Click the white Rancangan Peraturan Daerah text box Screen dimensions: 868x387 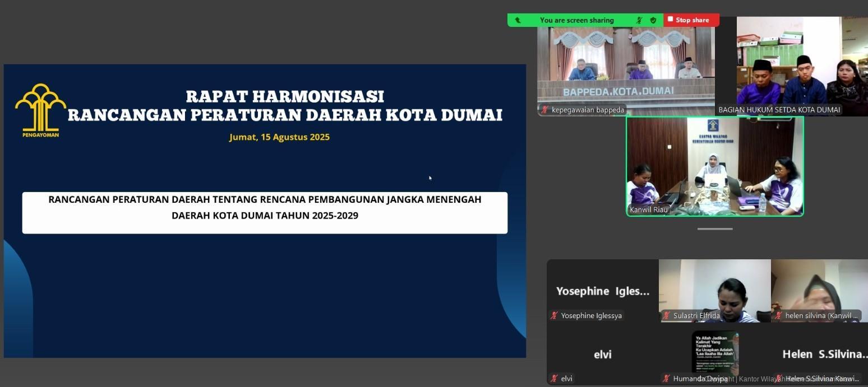click(x=265, y=212)
